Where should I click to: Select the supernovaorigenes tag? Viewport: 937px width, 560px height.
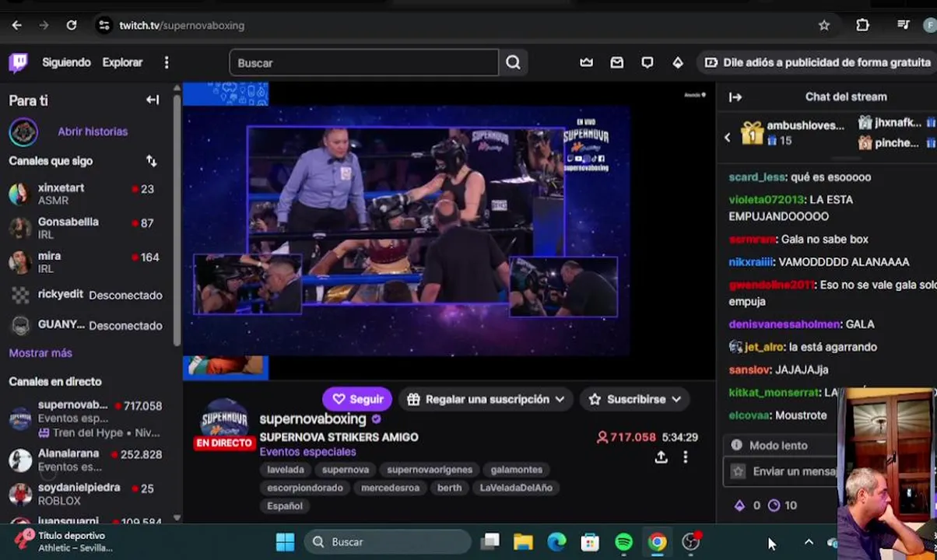(430, 470)
